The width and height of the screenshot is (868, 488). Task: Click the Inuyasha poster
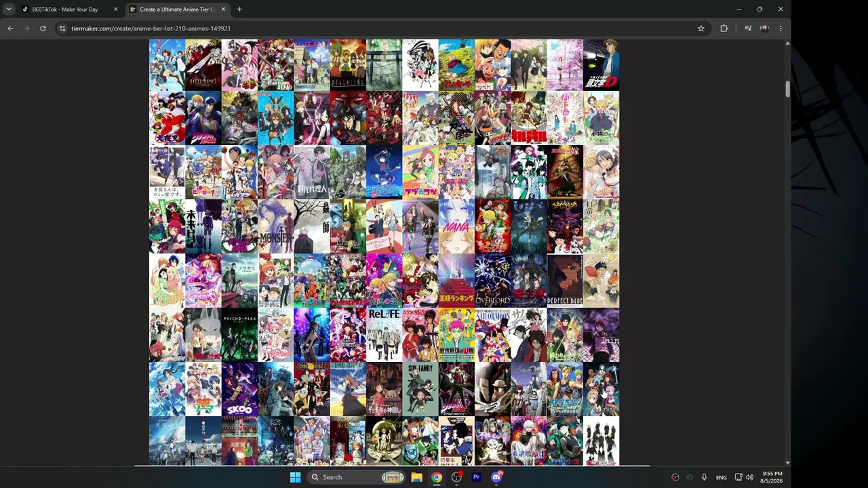coord(167,119)
